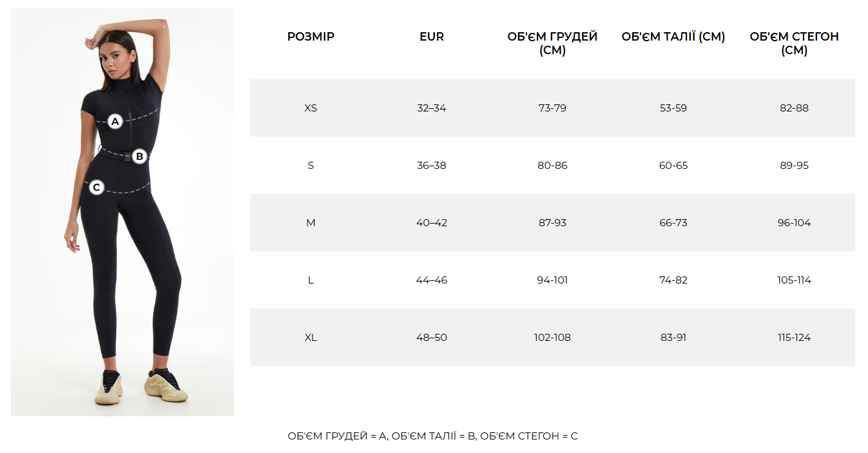Viewport: 868px width, 453px height.
Task: Select the M size row label
Action: point(311,223)
